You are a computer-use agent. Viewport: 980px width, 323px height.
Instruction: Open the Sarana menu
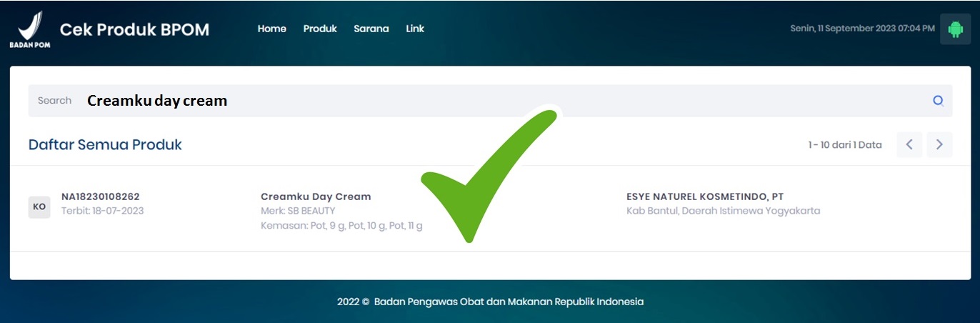tap(371, 29)
